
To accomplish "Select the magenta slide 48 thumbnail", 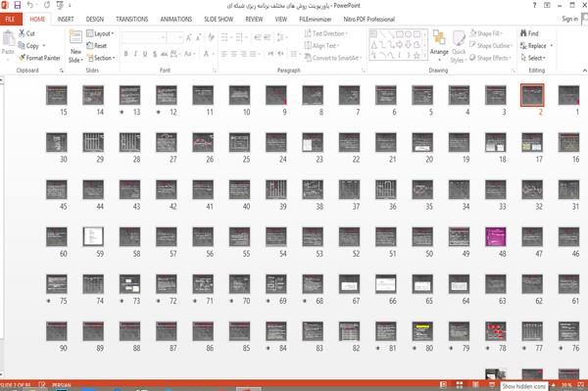I will [x=495, y=237].
